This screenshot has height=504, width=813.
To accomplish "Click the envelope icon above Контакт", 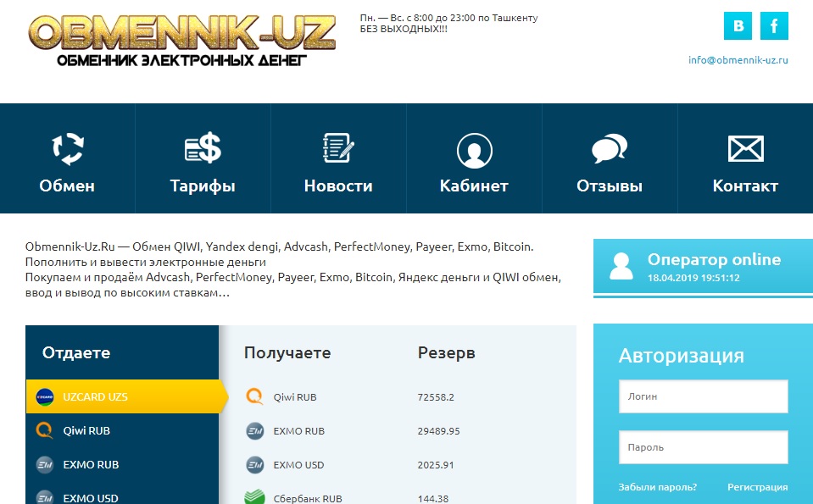I will [745, 149].
